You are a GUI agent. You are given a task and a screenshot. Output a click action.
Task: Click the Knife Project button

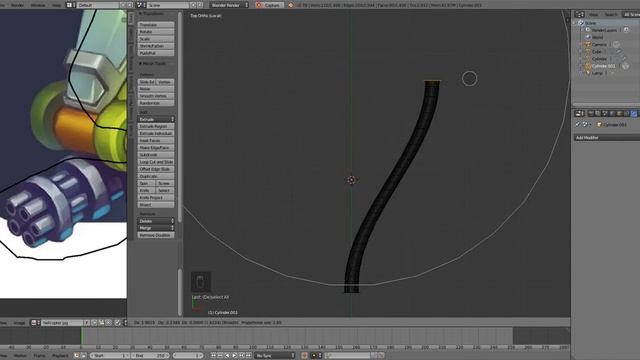(x=156, y=198)
